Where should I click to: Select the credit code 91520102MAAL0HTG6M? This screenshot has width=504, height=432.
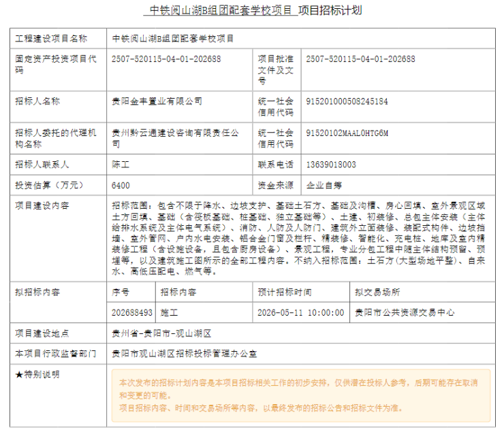tap(347, 133)
